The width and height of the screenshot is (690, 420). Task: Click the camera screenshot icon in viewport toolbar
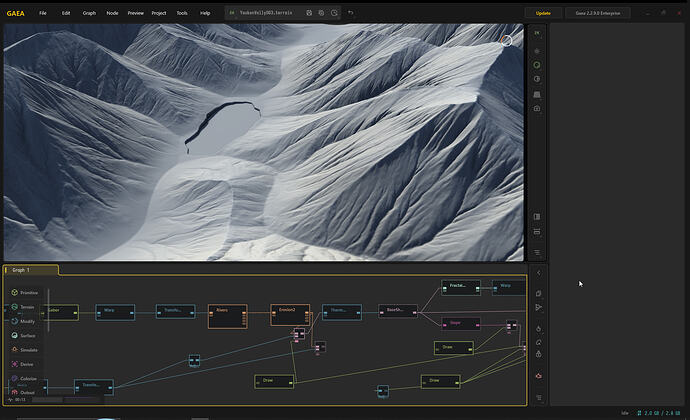pyautogui.click(x=537, y=108)
